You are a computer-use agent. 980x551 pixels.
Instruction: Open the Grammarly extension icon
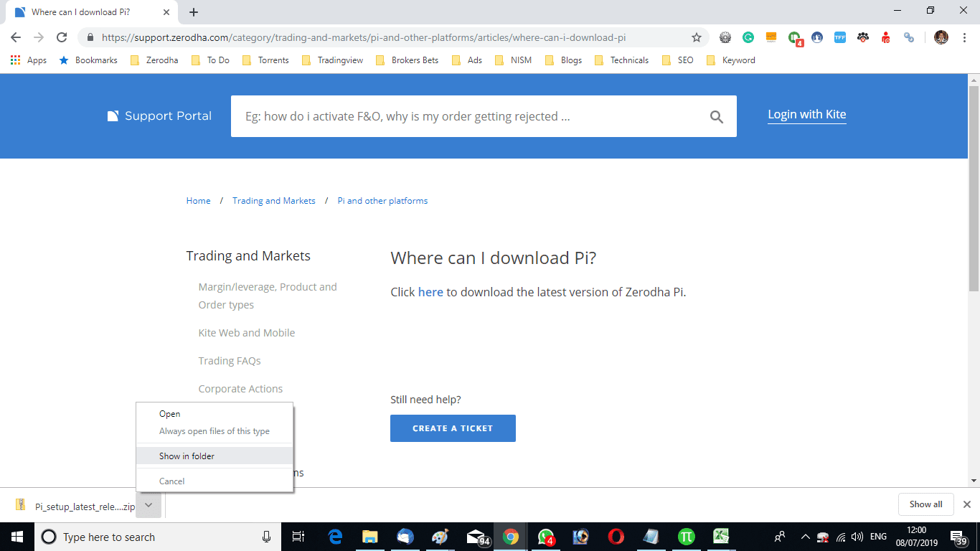(x=748, y=37)
